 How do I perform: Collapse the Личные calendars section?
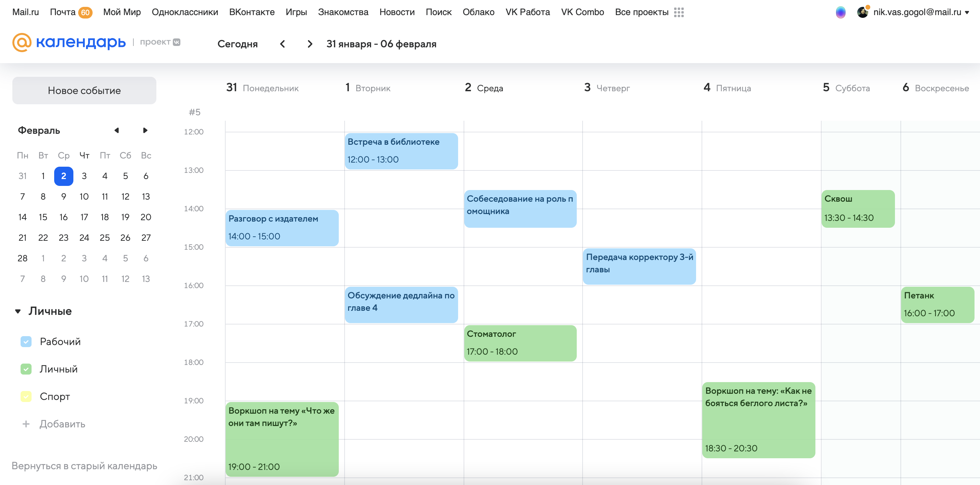click(18, 311)
